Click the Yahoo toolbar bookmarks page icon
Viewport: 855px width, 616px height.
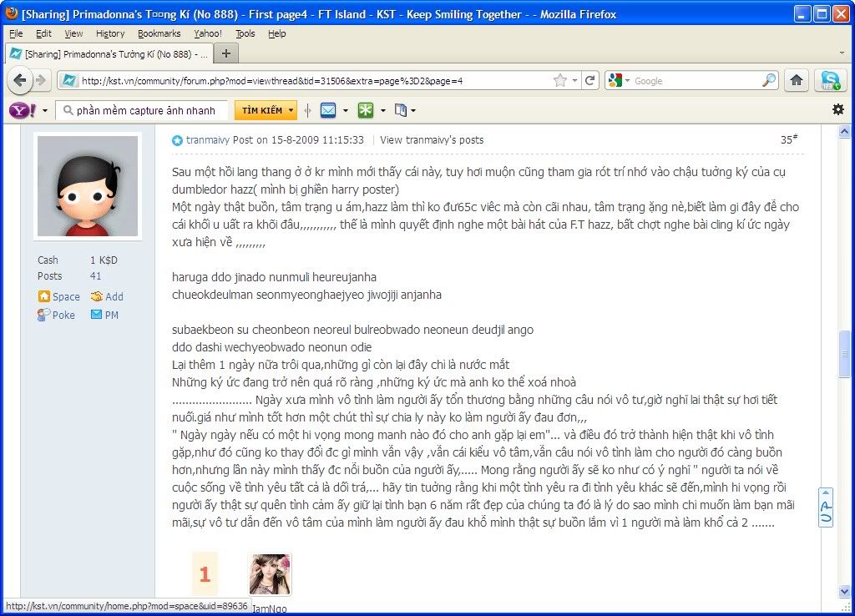click(x=400, y=111)
